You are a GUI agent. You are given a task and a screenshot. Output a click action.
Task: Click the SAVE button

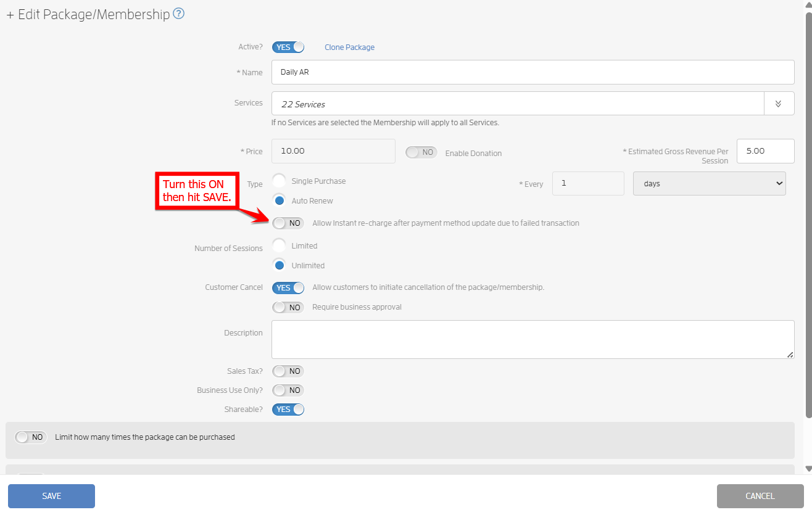(x=51, y=496)
